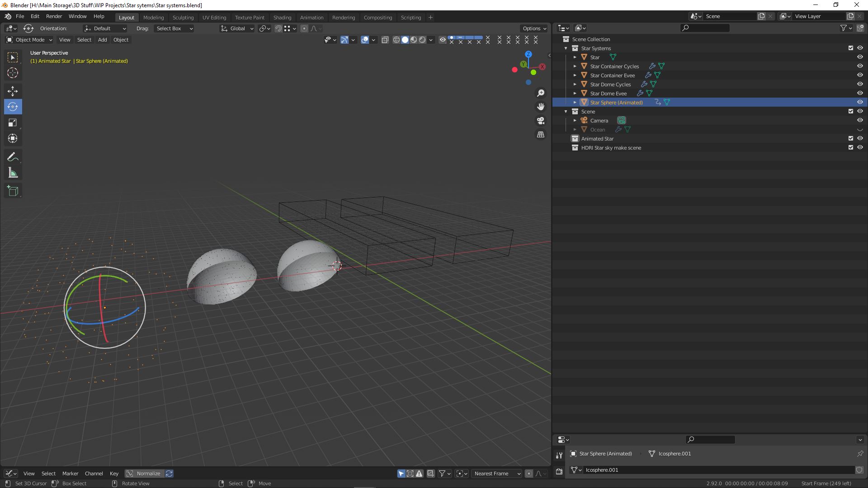Select the Move tool
Viewport: 868px width, 488px height.
click(x=13, y=91)
